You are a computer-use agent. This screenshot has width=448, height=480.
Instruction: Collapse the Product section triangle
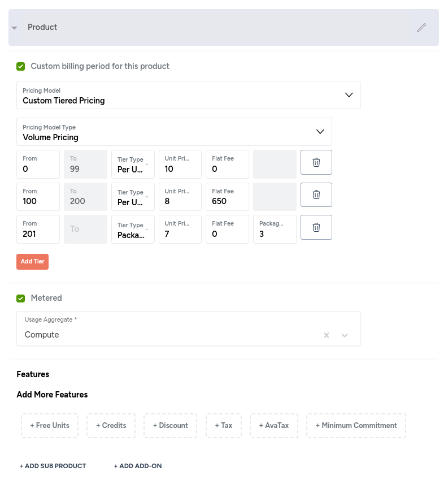point(14,28)
